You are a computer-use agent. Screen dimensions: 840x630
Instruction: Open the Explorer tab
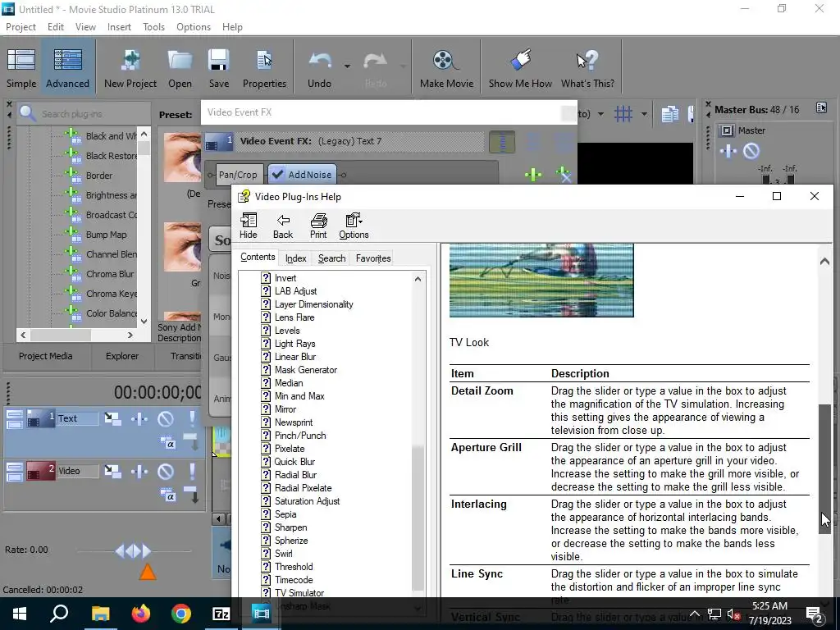(122, 356)
